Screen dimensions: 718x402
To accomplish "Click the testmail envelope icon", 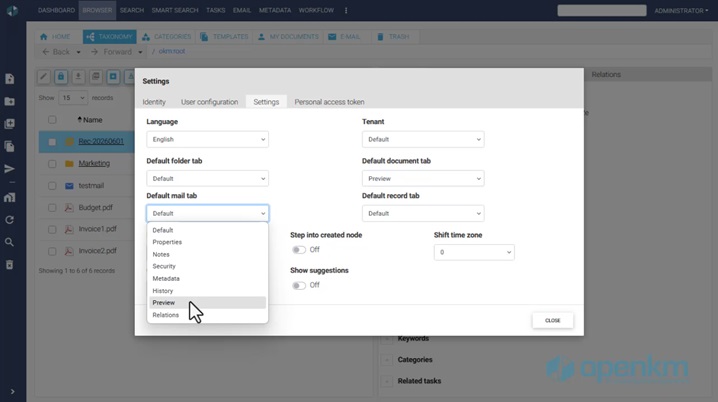I will tap(69, 186).
